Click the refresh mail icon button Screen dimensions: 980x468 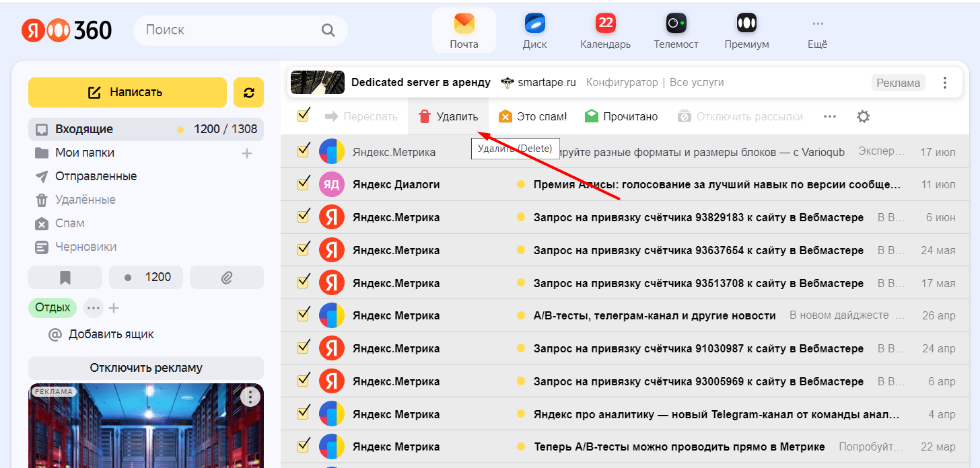point(248,93)
